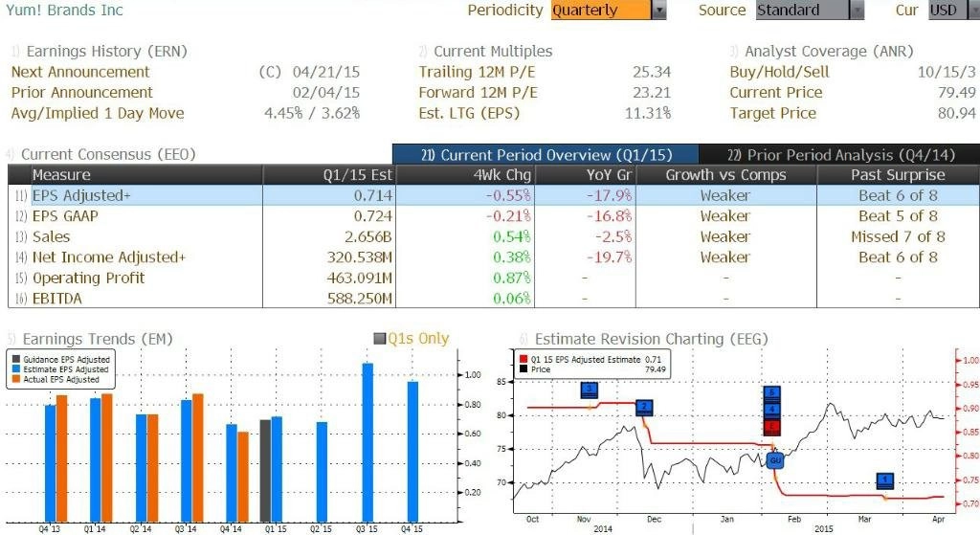Open Analyst Coverage (ANR) section
Screen dimensions: 980x535
click(829, 52)
